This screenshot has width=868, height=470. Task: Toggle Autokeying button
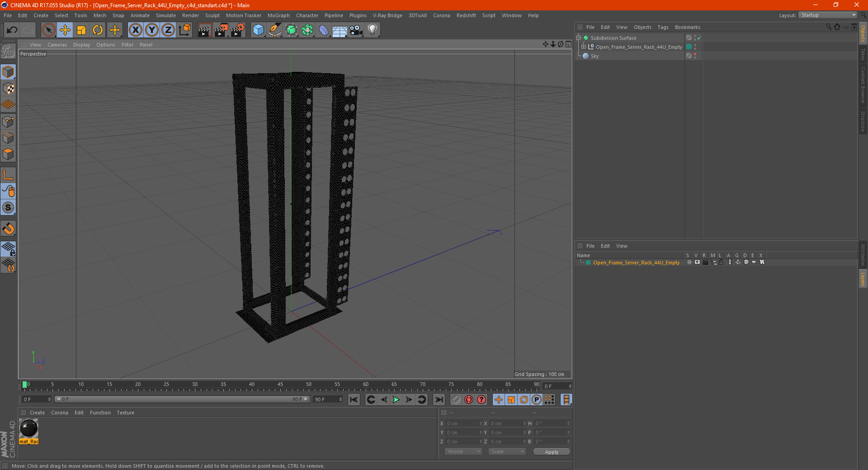[469, 399]
